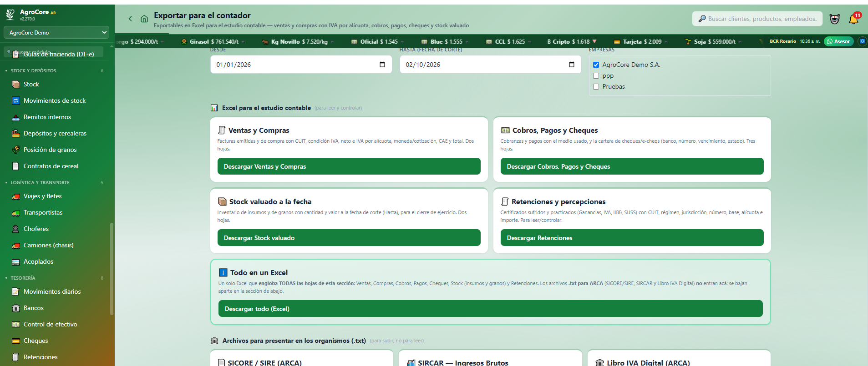868x366 pixels.
Task: Open Camiones (chasis) in the sidebar
Action: pos(48,245)
